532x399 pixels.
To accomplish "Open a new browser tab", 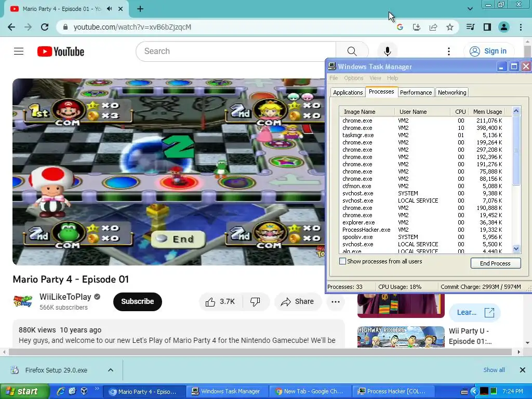I will pos(140,9).
